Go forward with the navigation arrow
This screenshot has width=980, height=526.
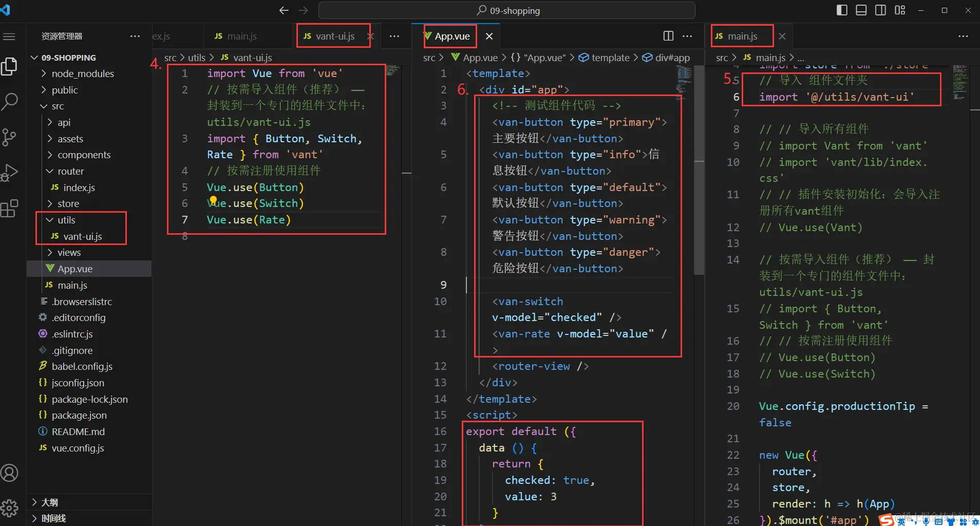304,10
